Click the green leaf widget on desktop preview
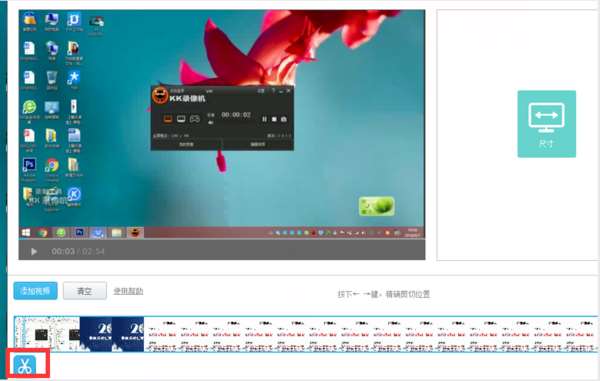The width and height of the screenshot is (600, 381). [377, 206]
